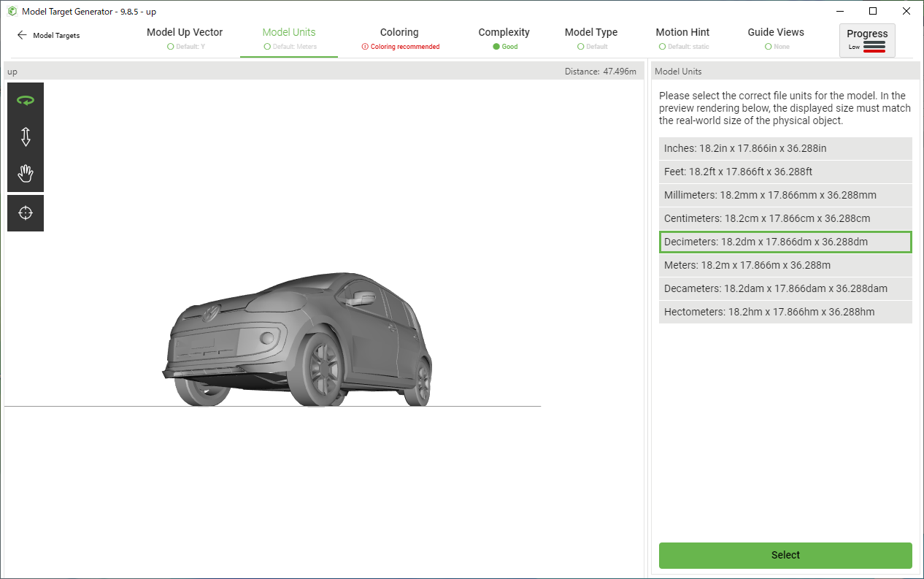Select the rotate view tool icon
This screenshot has height=579, width=924.
click(26, 101)
